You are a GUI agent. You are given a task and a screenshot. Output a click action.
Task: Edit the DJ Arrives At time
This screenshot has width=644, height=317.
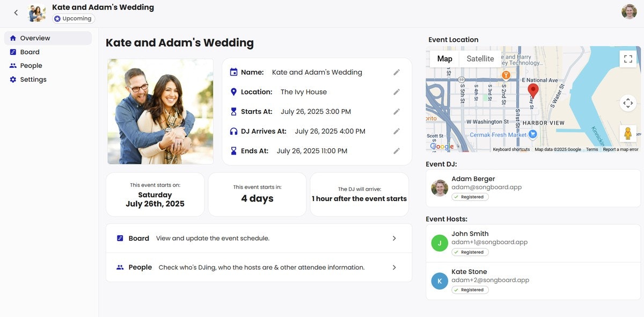click(x=397, y=131)
